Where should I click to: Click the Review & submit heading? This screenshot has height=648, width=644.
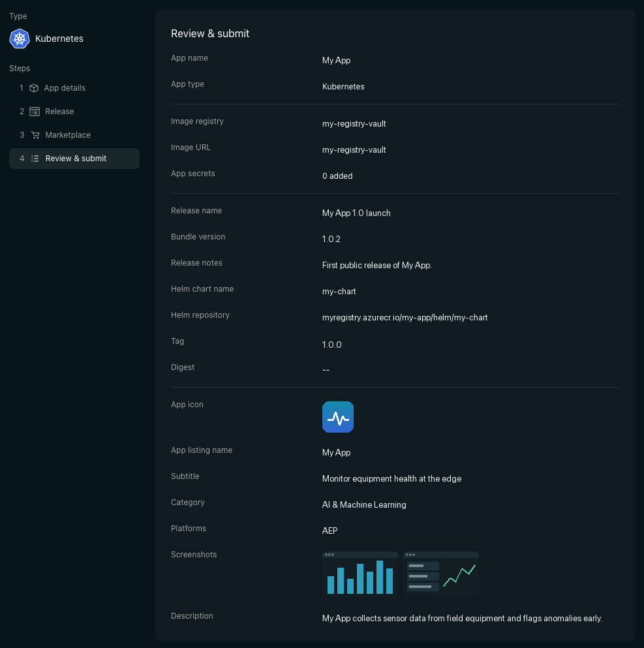point(210,33)
